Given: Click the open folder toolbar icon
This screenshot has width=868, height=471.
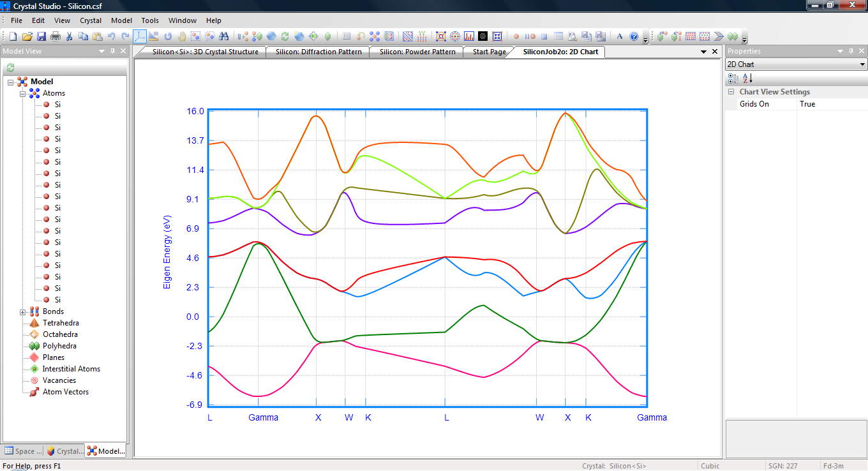Looking at the screenshot, I should click(x=27, y=36).
